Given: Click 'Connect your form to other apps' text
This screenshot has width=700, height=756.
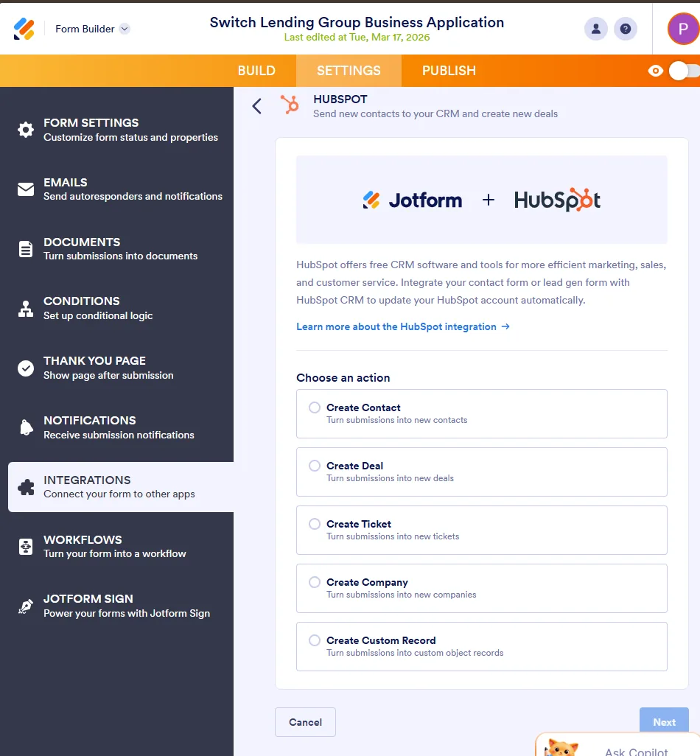Looking at the screenshot, I should pos(119,494).
